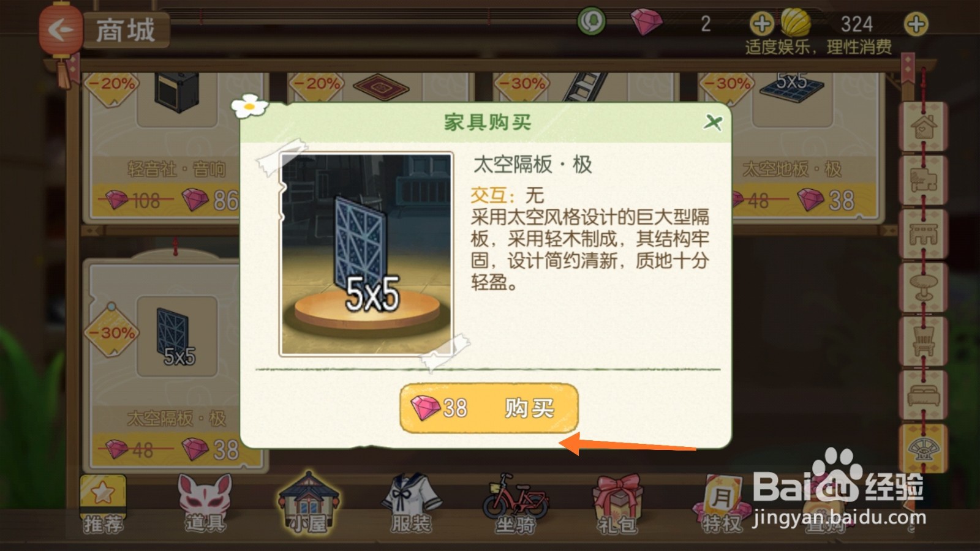
Task: Switch to the 推荐 shop tab
Action: tap(103, 504)
